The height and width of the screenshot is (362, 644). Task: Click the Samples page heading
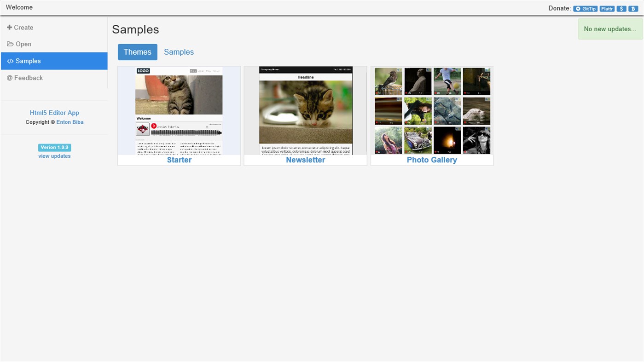tap(135, 29)
